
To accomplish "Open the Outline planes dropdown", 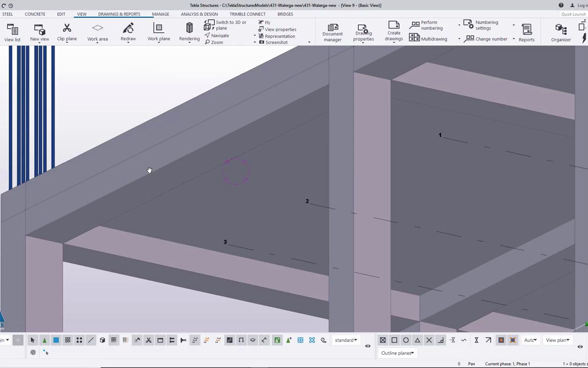I will tap(397, 353).
